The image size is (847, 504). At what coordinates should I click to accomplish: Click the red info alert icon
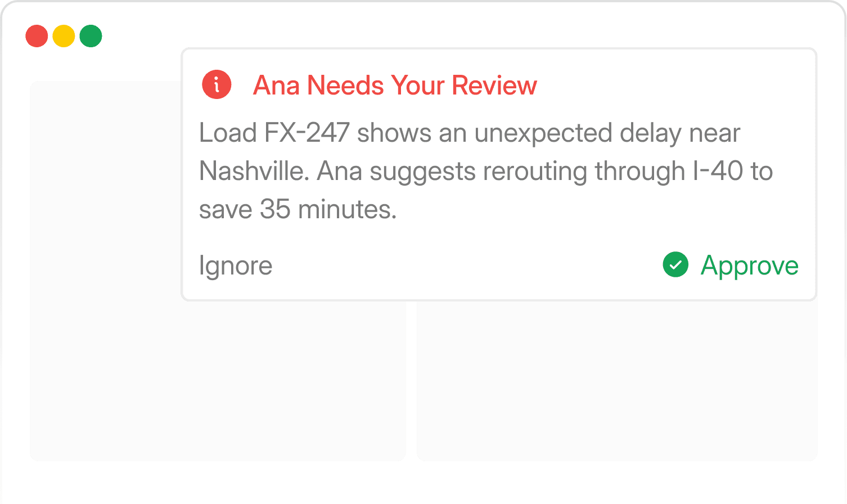tap(217, 85)
